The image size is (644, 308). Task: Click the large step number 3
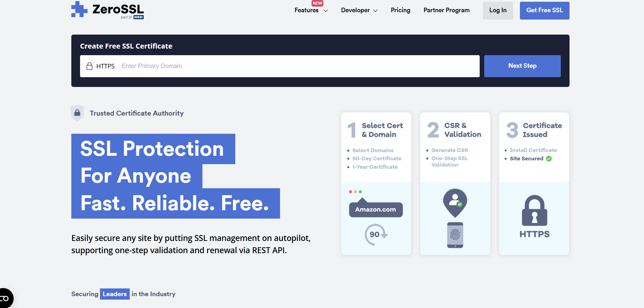[512, 130]
